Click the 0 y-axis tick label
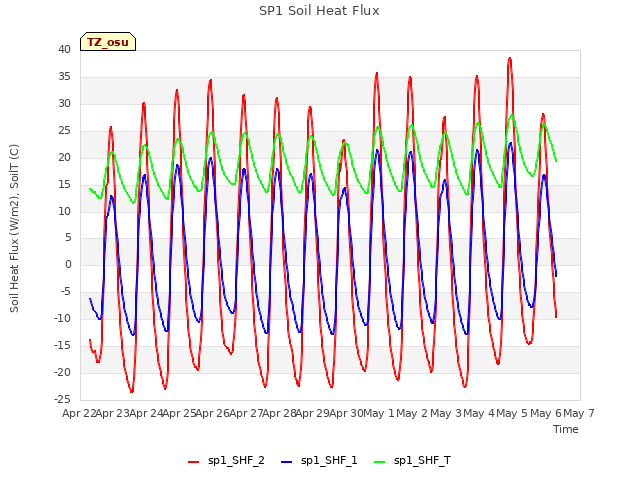 [x=68, y=264]
